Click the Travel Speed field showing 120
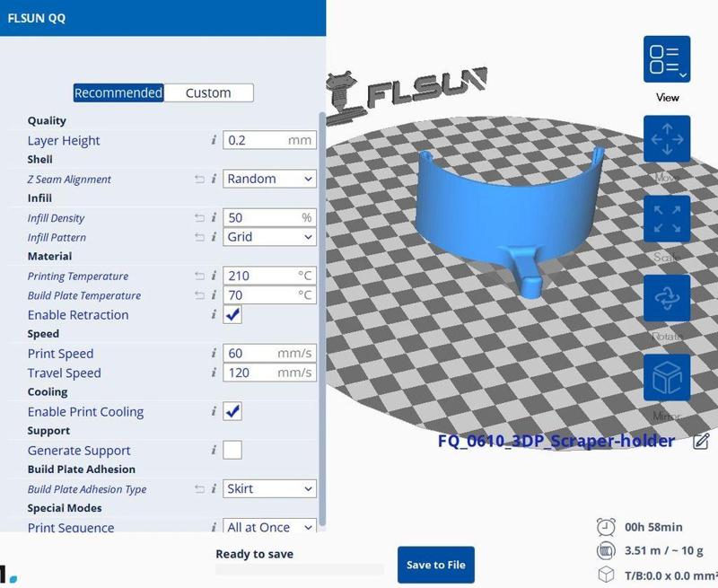 (x=270, y=373)
